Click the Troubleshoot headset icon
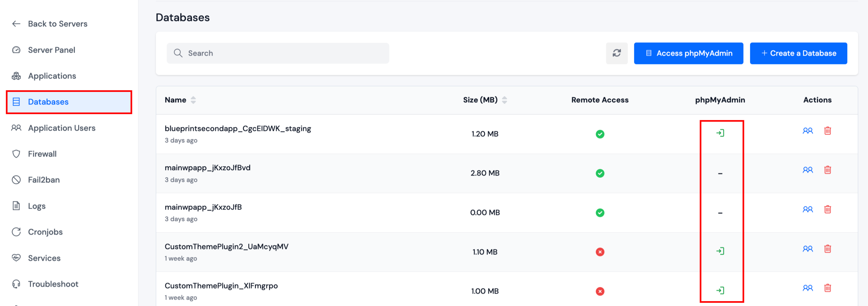Screen dimensions: 868x306 point(16,284)
